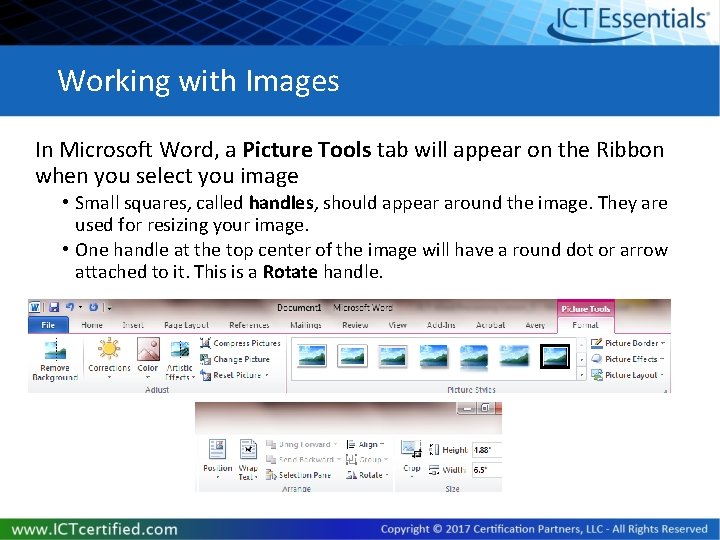
Task: Switch to the Page Layout tab
Action: tap(186, 325)
